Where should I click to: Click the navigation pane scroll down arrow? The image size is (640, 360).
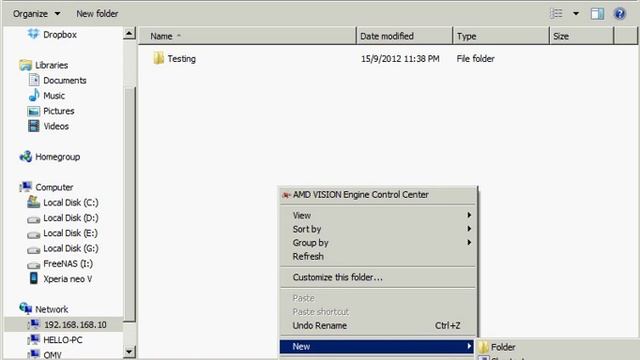click(129, 351)
